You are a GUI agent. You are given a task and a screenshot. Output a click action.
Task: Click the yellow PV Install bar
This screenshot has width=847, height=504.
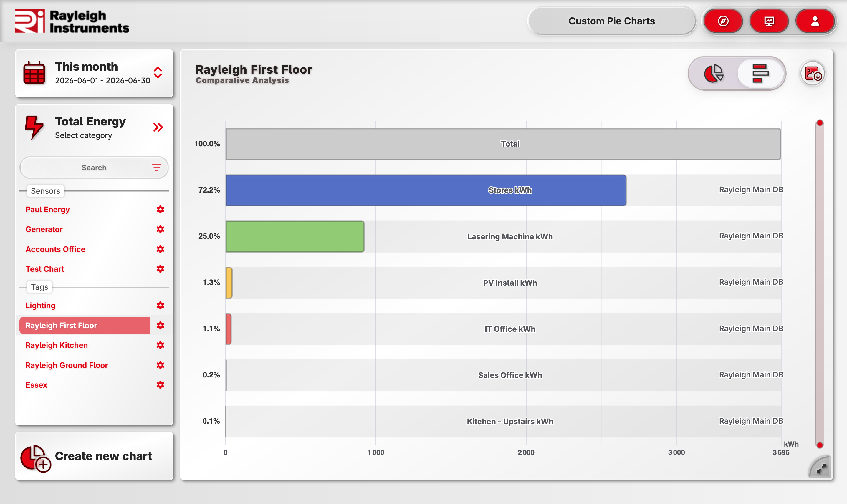229,283
